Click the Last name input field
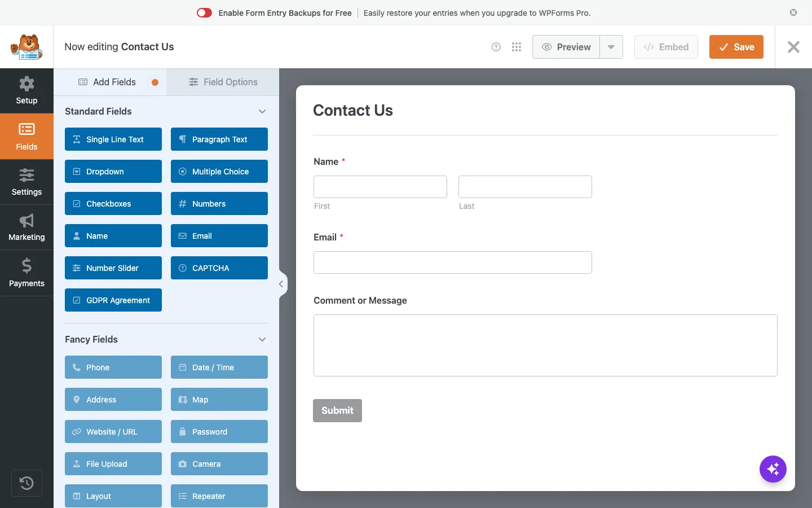 (525, 187)
